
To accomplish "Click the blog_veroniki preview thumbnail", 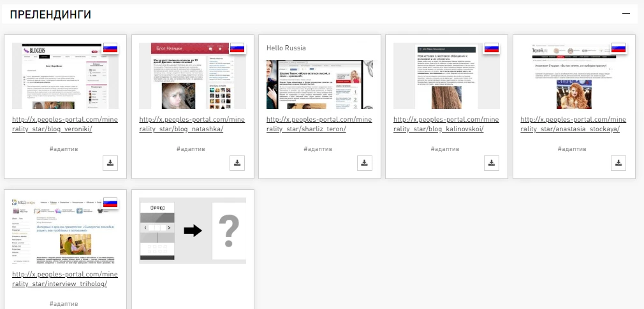I will (x=65, y=76).
